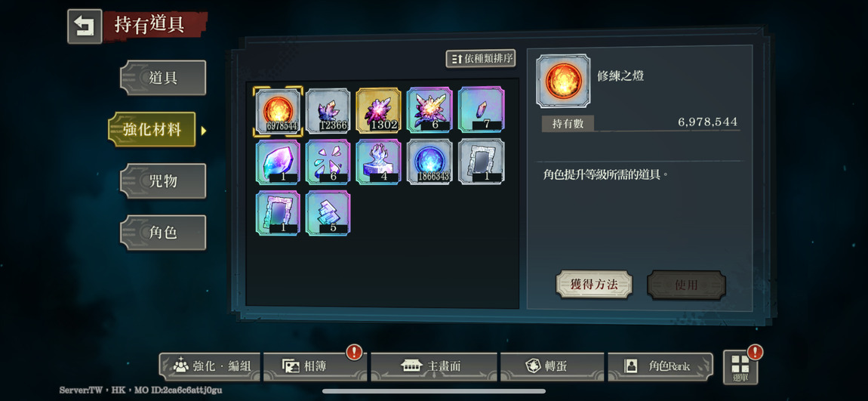The height and width of the screenshot is (401, 868).
Task: Click the 使用 button
Action: click(x=686, y=285)
